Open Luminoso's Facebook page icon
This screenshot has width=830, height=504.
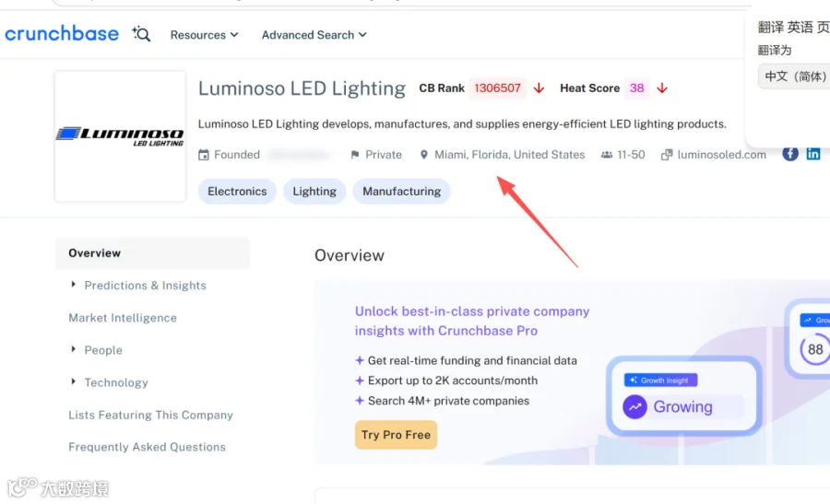click(789, 154)
